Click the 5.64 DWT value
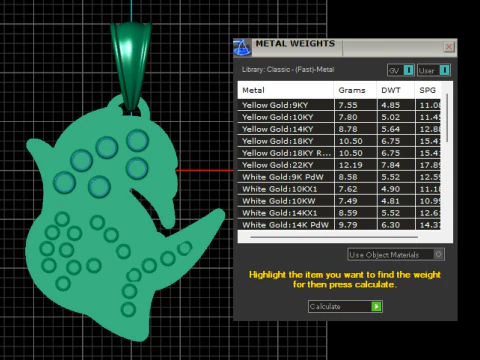Image resolution: width=480 pixels, height=360 pixels. click(390, 129)
